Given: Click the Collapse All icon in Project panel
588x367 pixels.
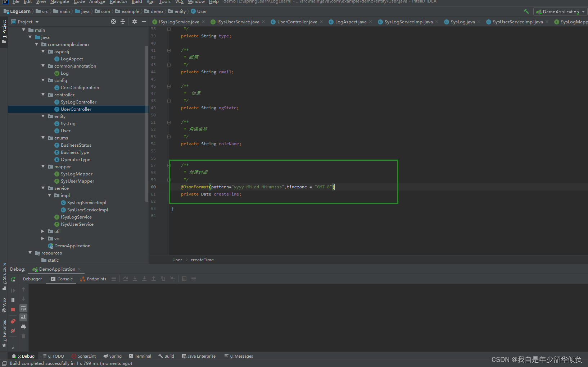Looking at the screenshot, I should click(123, 22).
